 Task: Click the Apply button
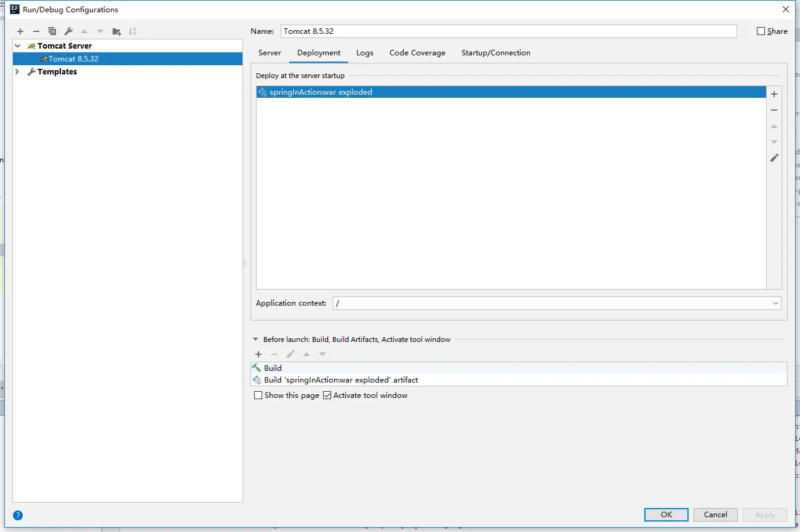click(x=765, y=515)
